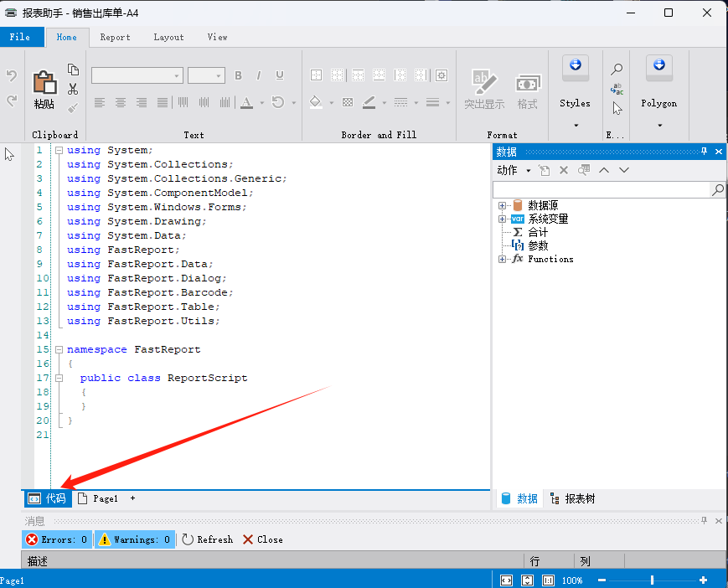Toggle pin on 消息 panel
This screenshot has height=588, width=728.
(704, 521)
